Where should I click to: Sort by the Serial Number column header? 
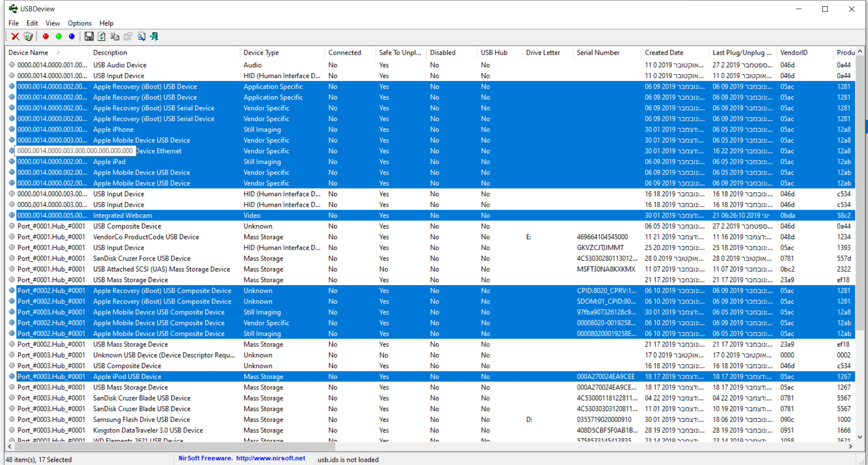pos(607,52)
